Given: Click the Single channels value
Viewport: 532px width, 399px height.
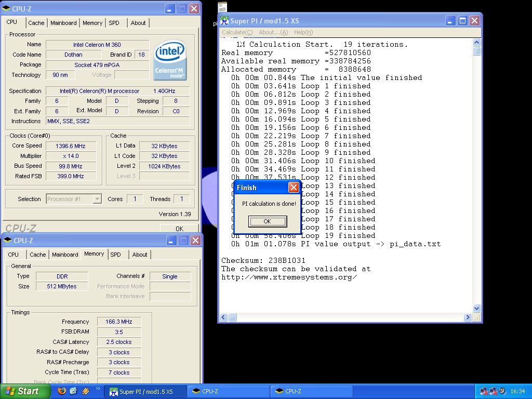Looking at the screenshot, I should click(x=170, y=276).
